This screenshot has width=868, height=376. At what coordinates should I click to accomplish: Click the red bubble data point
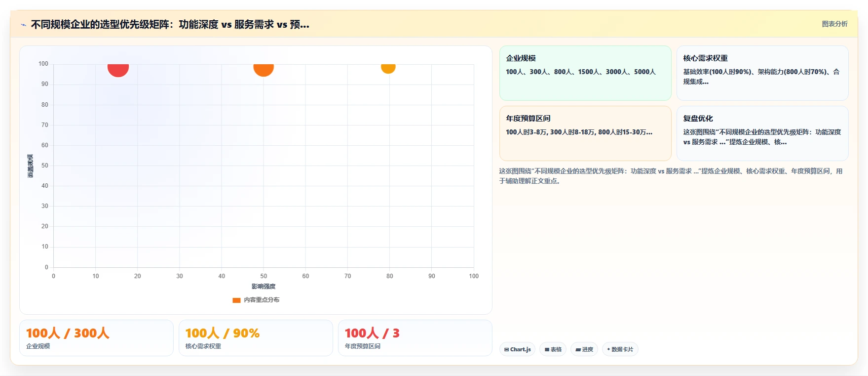(118, 70)
